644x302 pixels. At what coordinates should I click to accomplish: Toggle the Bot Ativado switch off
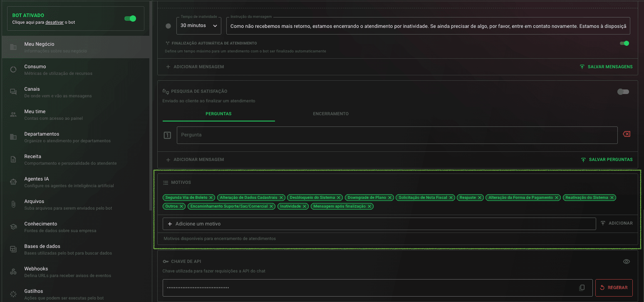pyautogui.click(x=130, y=19)
